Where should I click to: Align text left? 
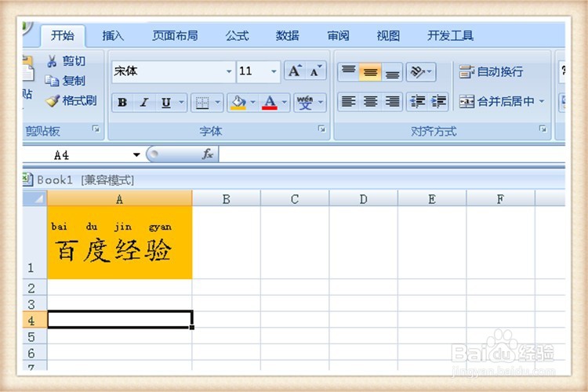tap(348, 101)
